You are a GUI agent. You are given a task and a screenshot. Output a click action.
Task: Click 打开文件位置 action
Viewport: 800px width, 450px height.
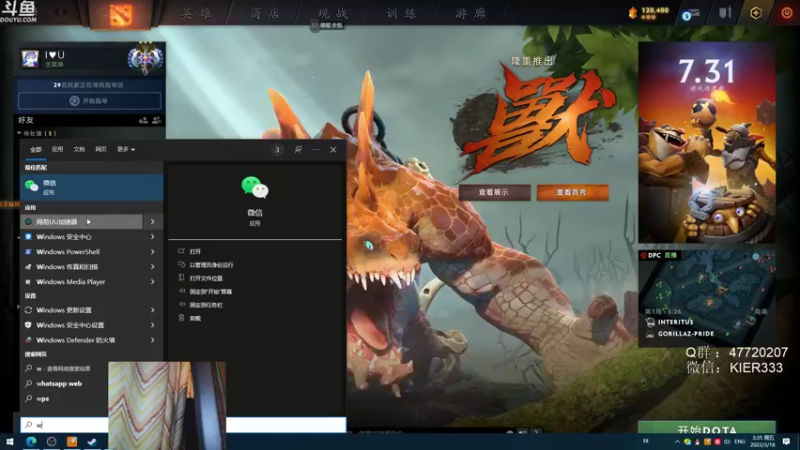(206, 278)
